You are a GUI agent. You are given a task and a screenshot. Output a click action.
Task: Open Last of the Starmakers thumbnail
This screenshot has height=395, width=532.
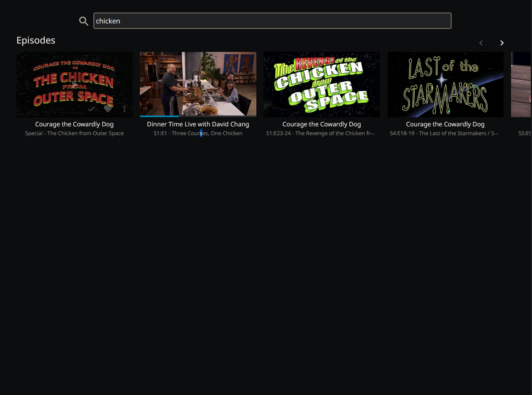click(x=445, y=84)
